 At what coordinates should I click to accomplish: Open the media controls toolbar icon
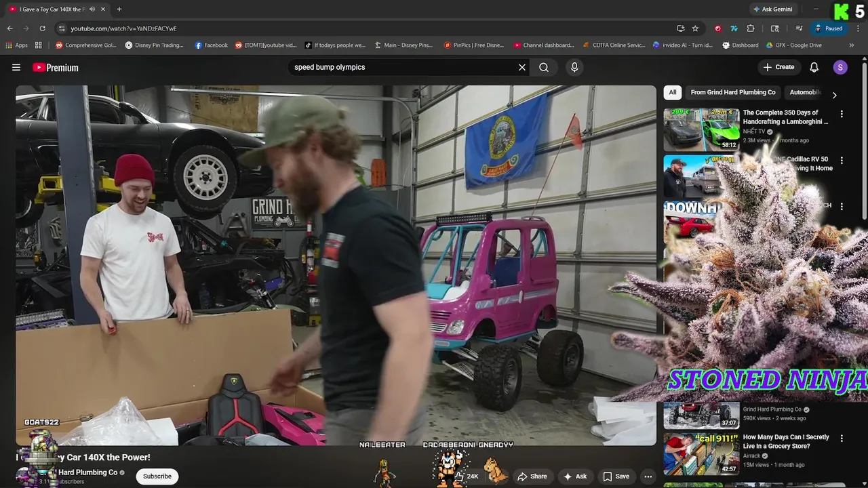point(800,28)
